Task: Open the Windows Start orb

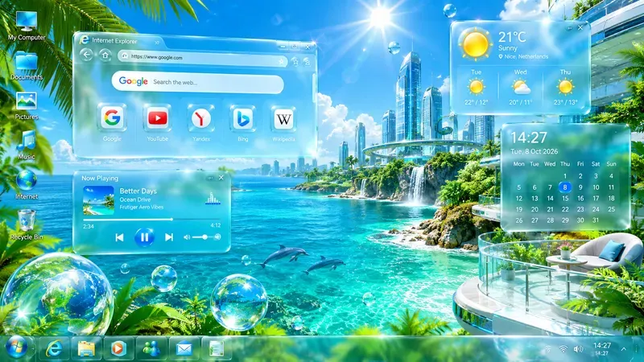Action: 16,348
